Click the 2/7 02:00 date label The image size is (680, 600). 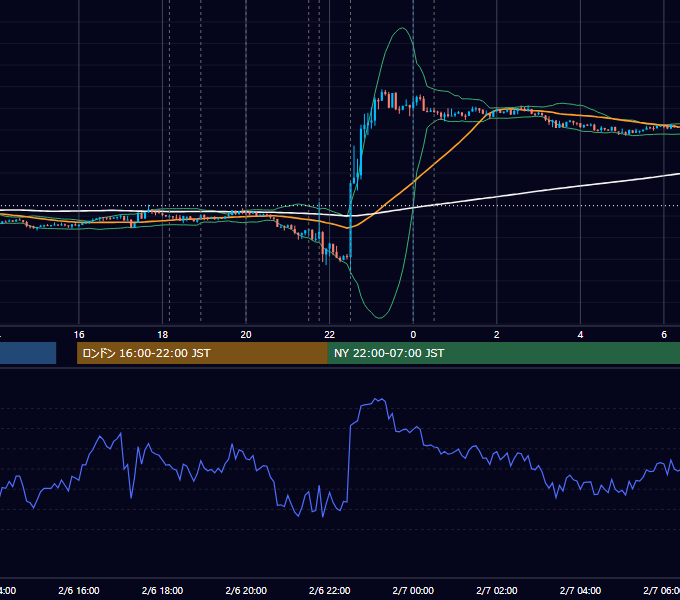click(x=497, y=590)
